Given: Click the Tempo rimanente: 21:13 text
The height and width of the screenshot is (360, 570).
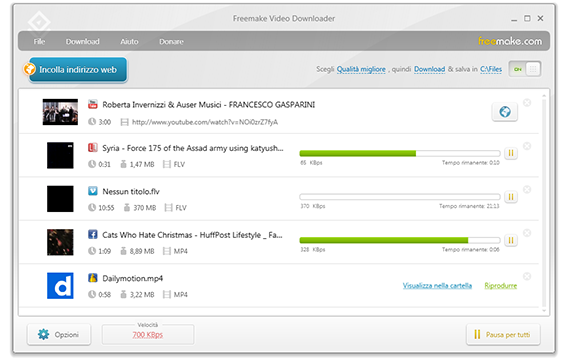Looking at the screenshot, I should point(469,206).
